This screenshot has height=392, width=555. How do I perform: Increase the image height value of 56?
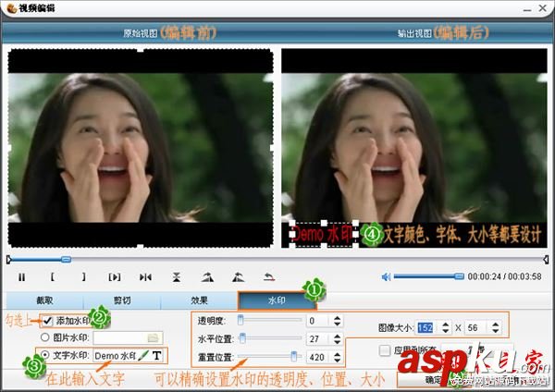point(496,325)
